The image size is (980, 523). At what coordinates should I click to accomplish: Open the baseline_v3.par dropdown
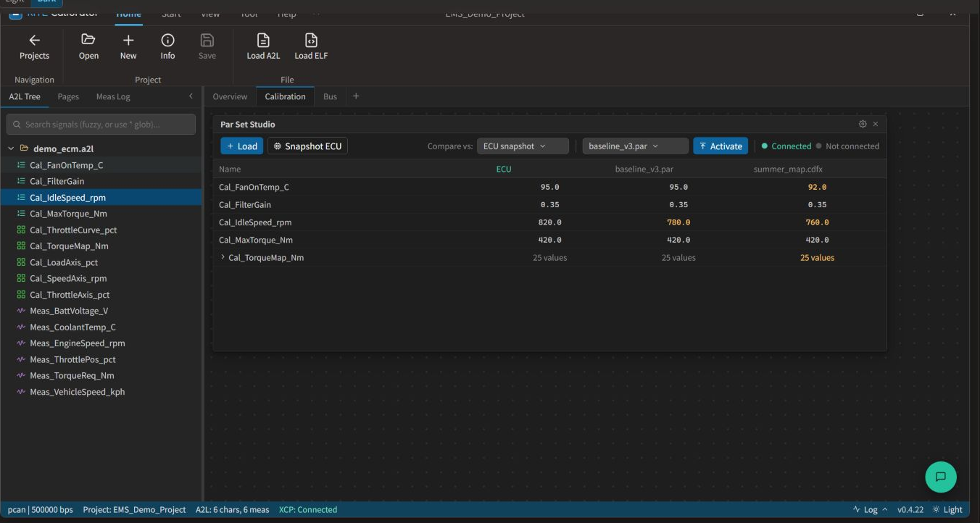coord(636,146)
